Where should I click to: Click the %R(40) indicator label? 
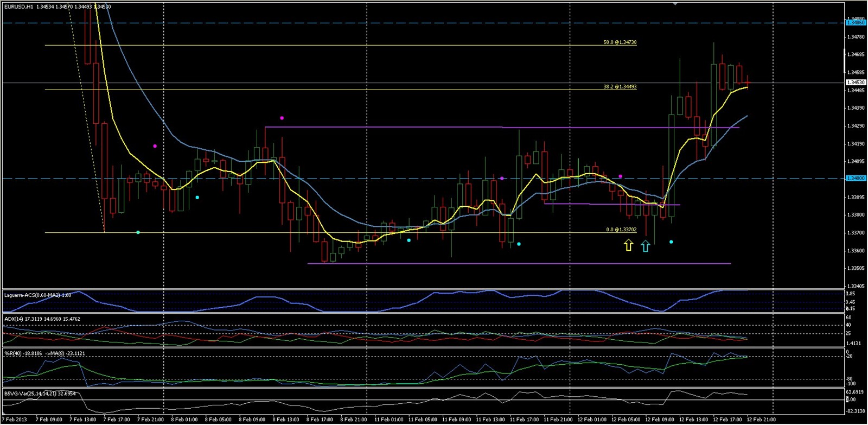(44, 353)
